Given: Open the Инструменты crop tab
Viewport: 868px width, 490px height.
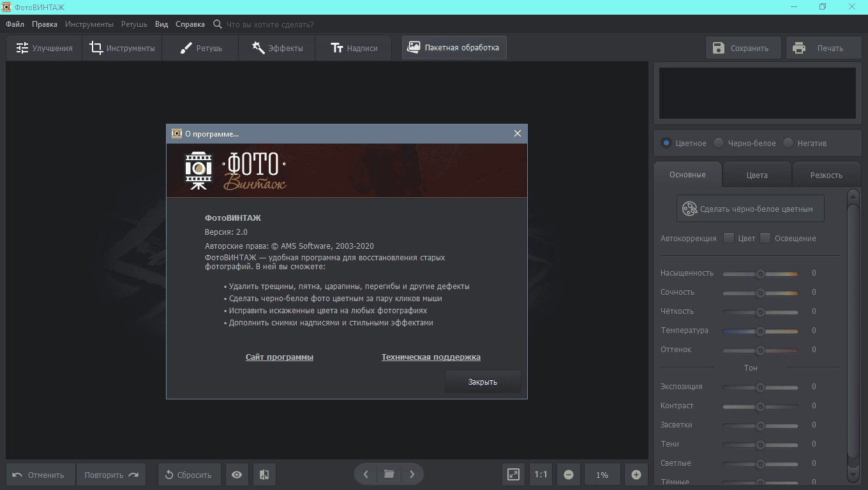Looking at the screenshot, I should (122, 48).
